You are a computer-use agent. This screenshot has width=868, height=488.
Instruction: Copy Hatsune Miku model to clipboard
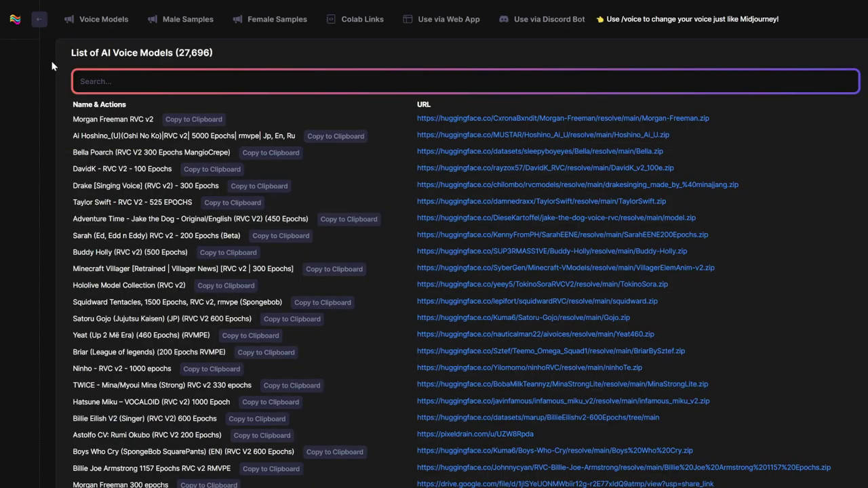[271, 402]
